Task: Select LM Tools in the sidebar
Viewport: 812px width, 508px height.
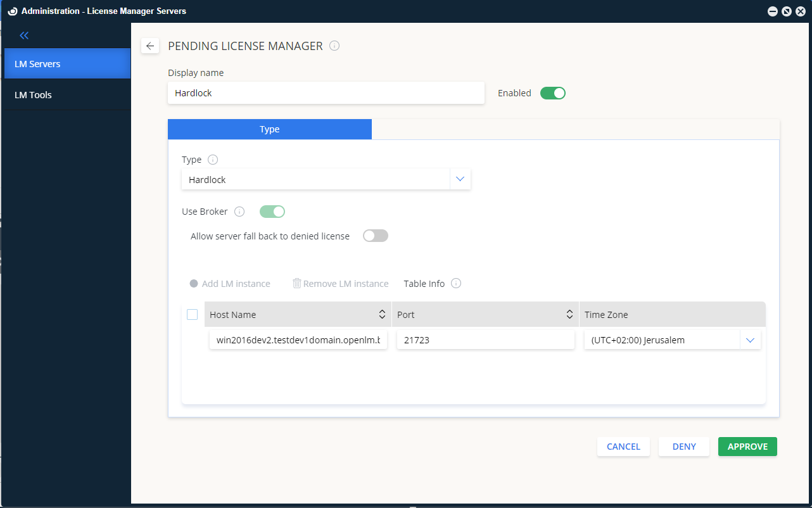Action: (x=33, y=95)
